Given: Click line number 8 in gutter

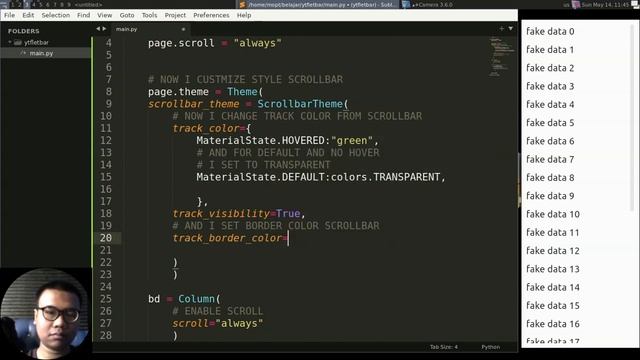Looking at the screenshot, I should tap(109, 91).
